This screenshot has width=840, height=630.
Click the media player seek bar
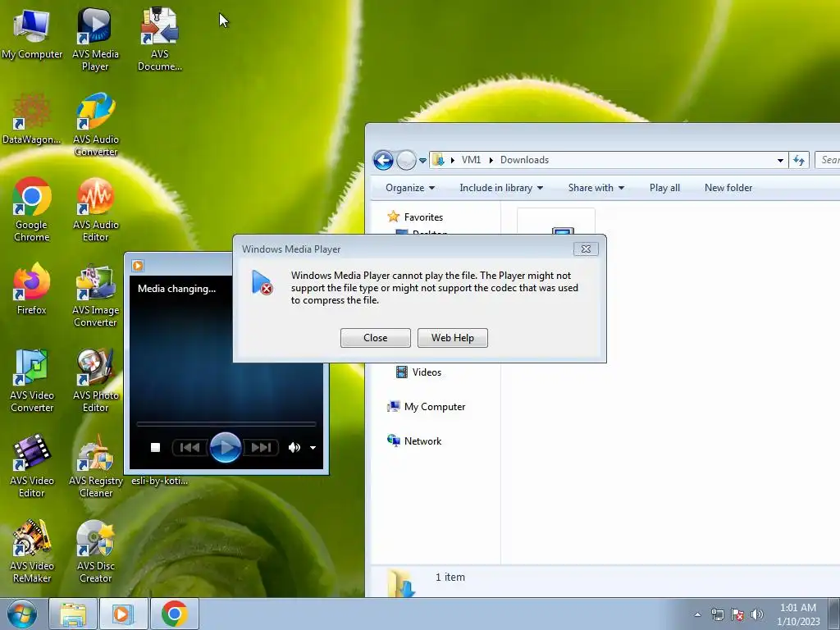pyautogui.click(x=226, y=424)
